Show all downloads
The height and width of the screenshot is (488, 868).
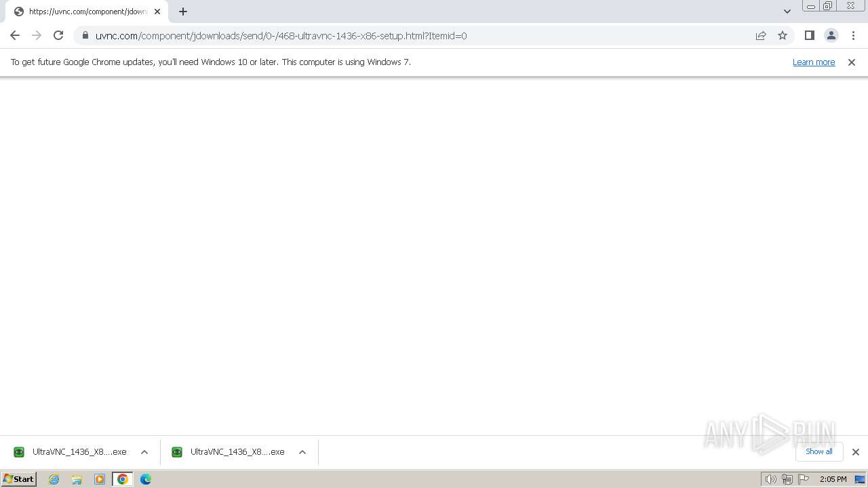pos(819,451)
